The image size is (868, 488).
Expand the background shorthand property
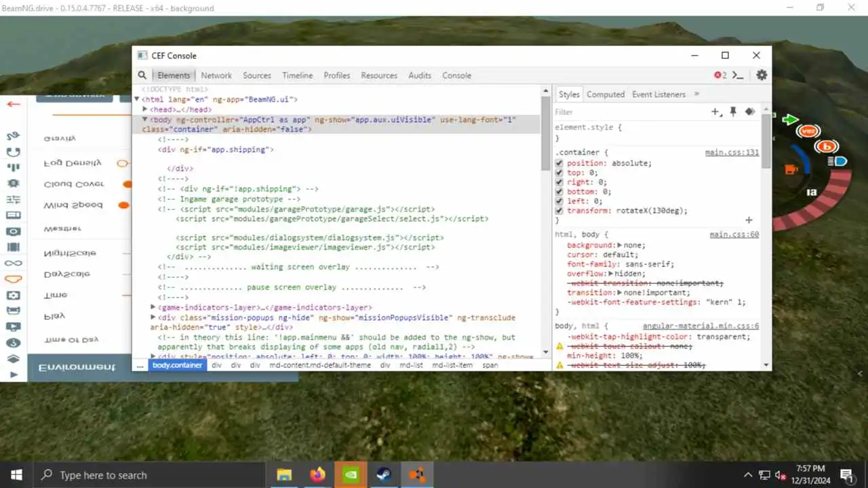(x=618, y=245)
